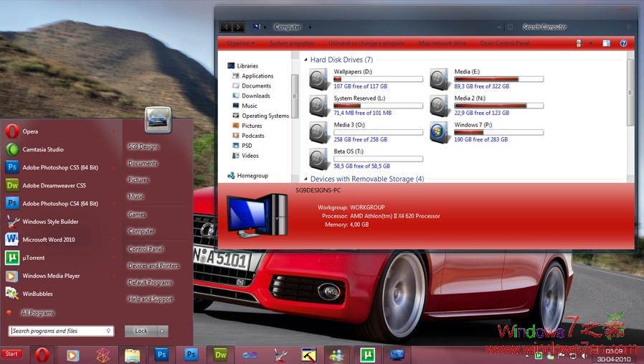The image size is (644, 364).
Task: Open Windows Live Messenger taskbar icon
Action: click(x=337, y=355)
